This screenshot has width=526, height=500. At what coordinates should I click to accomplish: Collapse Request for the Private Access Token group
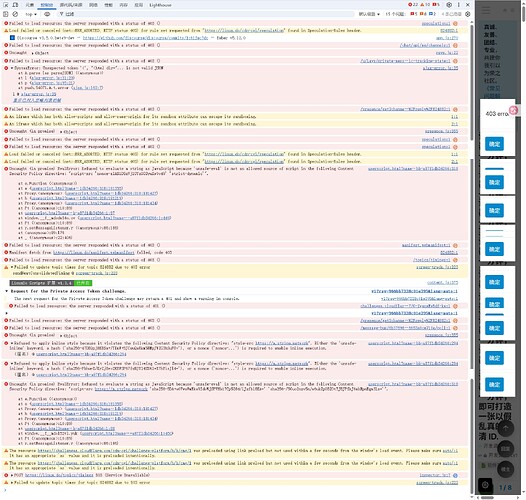click(x=6, y=291)
